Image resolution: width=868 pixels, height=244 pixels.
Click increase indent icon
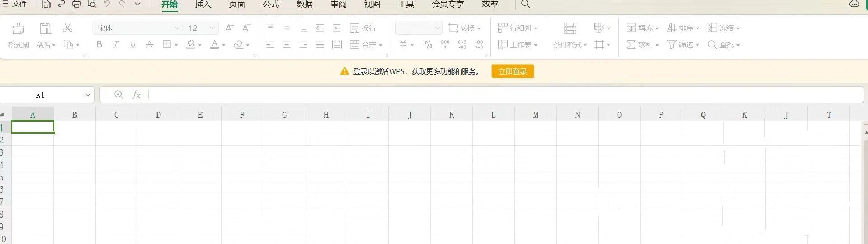coord(337,28)
